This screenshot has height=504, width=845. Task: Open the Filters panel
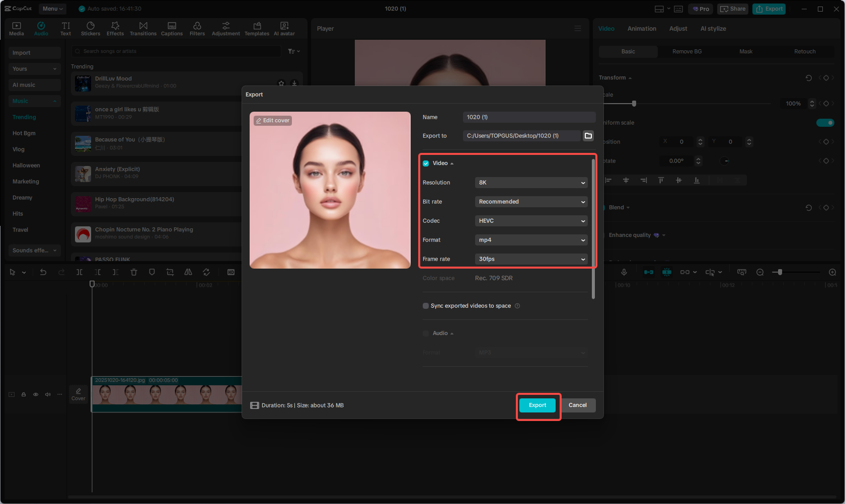[197, 29]
